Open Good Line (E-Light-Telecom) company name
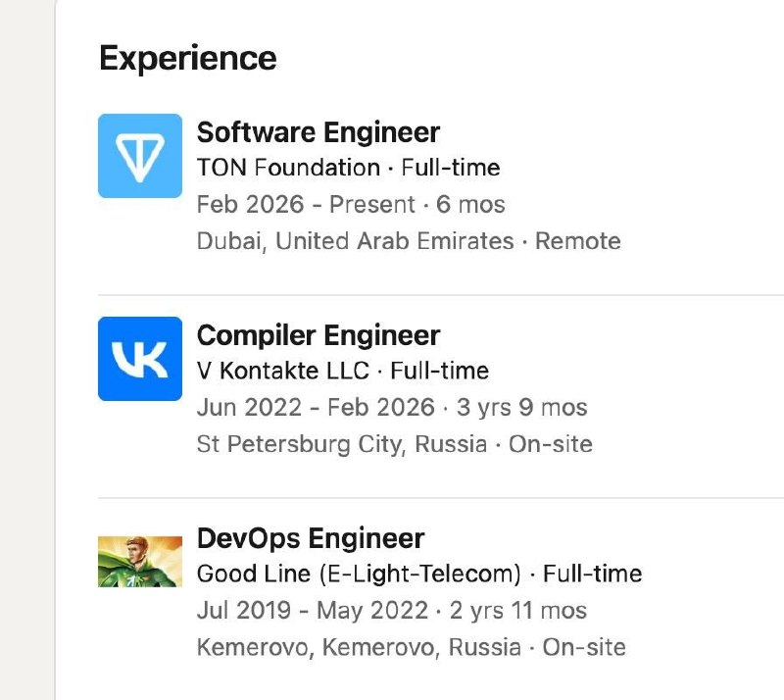Screen dimensions: 784x700 click(359, 574)
